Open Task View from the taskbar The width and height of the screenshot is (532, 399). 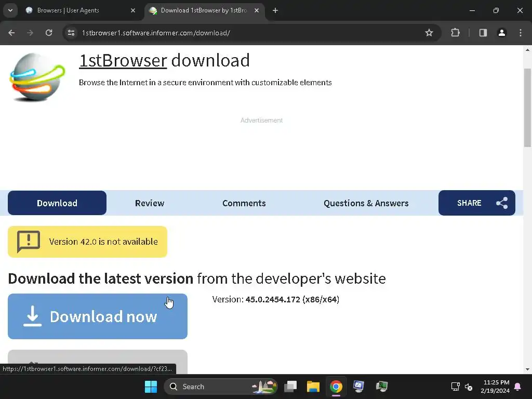(x=290, y=387)
